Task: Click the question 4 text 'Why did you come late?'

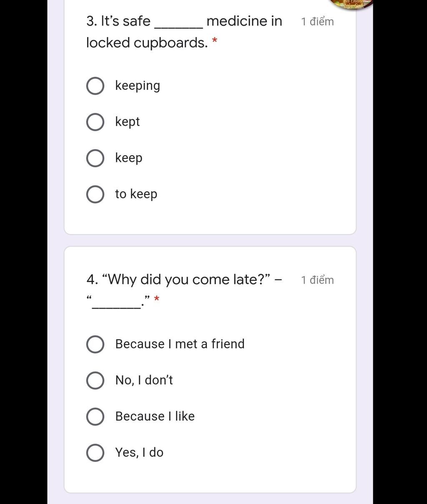Action: (x=186, y=279)
